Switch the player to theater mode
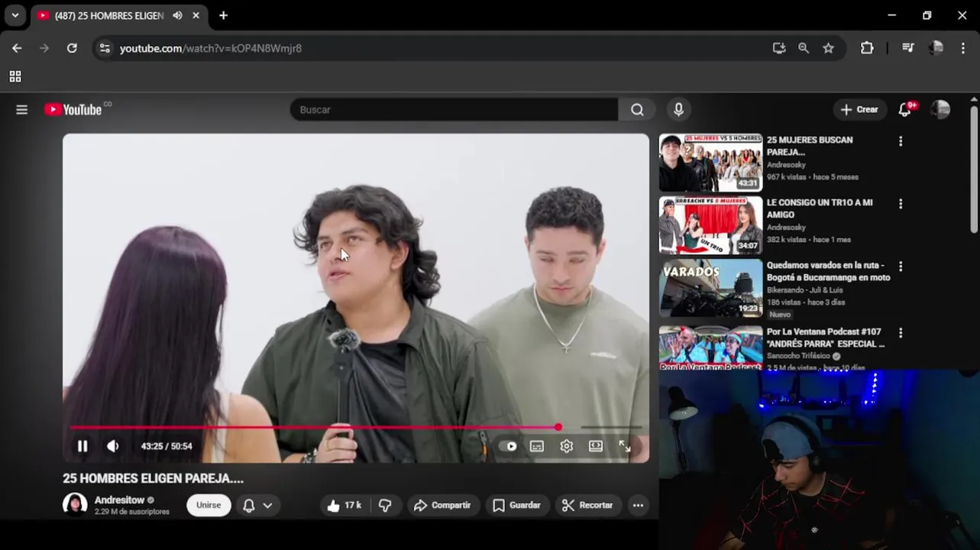 tap(596, 446)
